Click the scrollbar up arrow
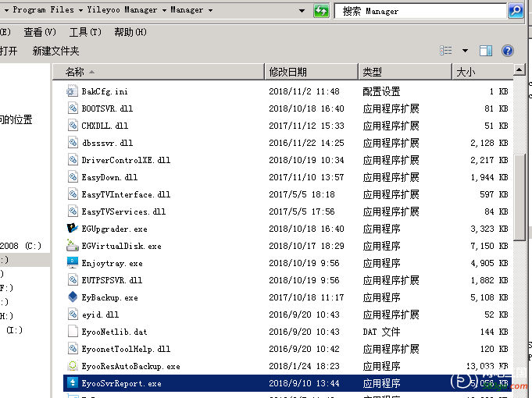 click(519, 69)
